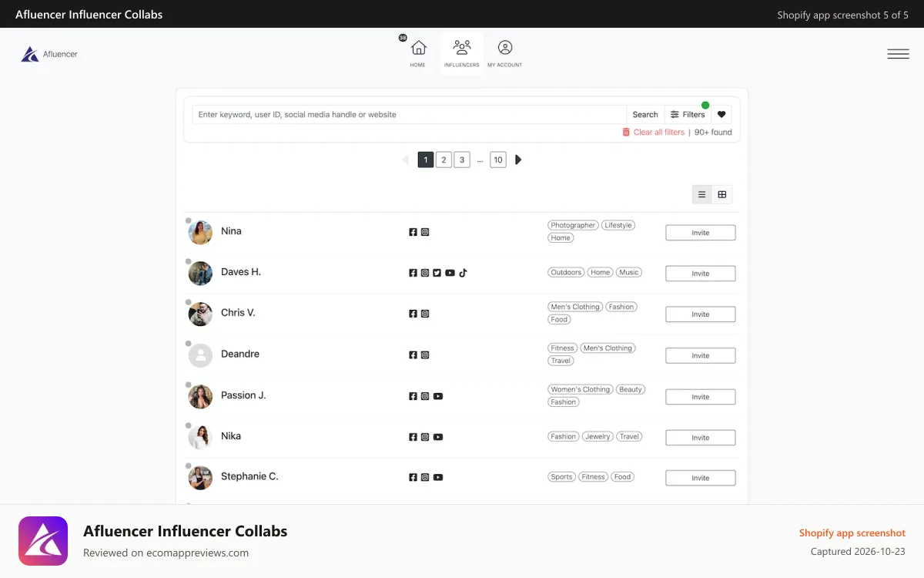Open Chris V. profile name
Image resolution: width=924 pixels, height=578 pixels.
[238, 313]
